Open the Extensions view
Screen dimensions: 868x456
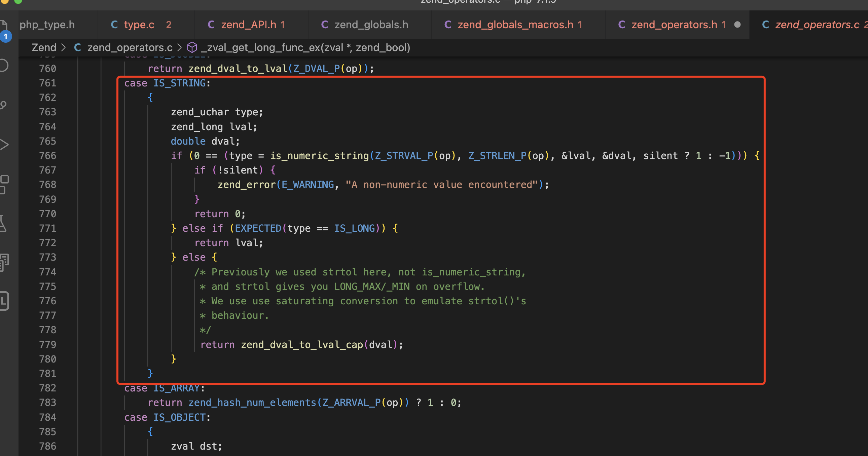click(x=3, y=184)
